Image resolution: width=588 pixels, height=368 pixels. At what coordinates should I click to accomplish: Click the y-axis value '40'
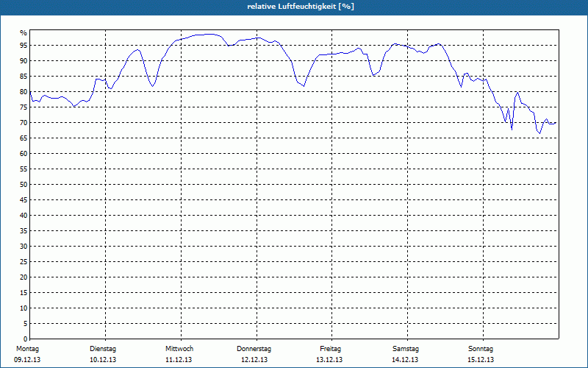pos(24,215)
